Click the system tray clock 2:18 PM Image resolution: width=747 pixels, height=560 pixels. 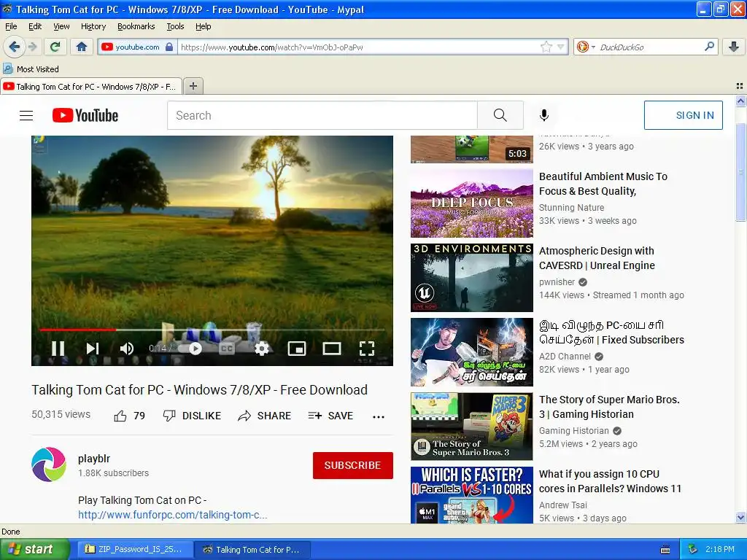click(719, 549)
